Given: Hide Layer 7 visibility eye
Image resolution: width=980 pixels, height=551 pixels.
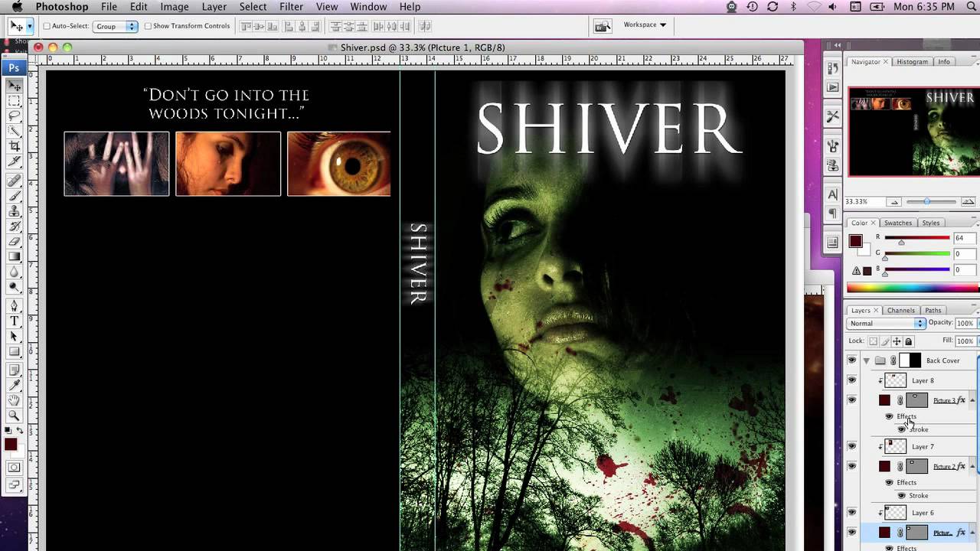Looking at the screenshot, I should pos(851,446).
